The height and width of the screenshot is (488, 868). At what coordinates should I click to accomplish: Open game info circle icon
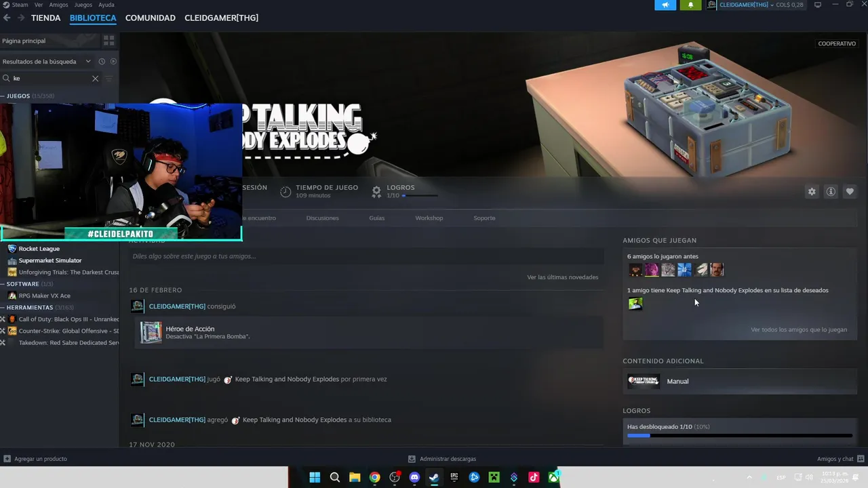[x=830, y=192]
